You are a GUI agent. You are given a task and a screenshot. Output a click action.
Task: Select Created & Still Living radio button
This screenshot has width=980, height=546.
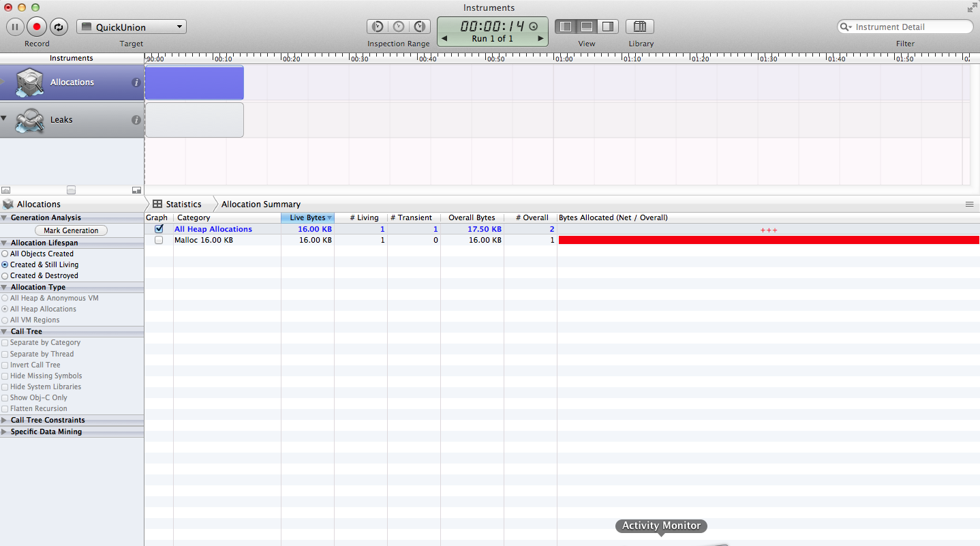(5, 264)
